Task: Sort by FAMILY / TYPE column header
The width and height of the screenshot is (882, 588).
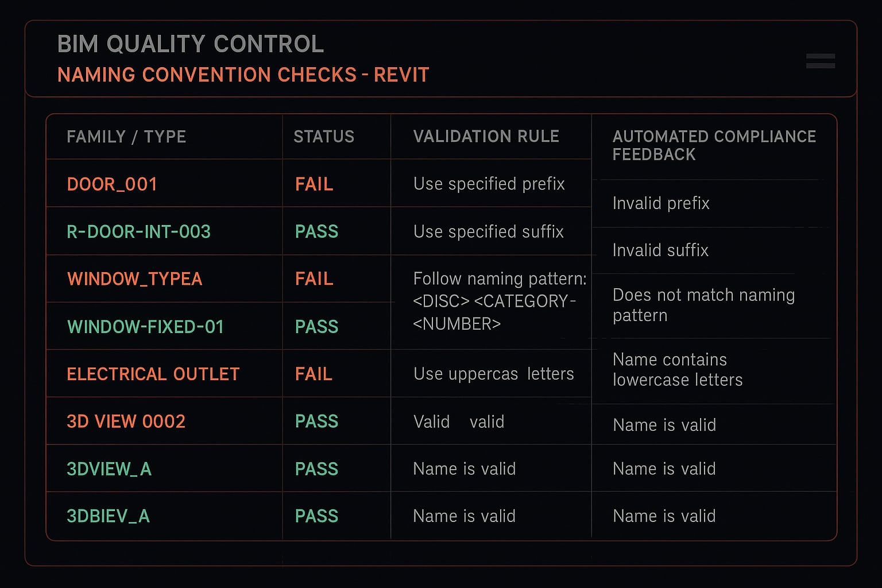Action: tap(126, 137)
